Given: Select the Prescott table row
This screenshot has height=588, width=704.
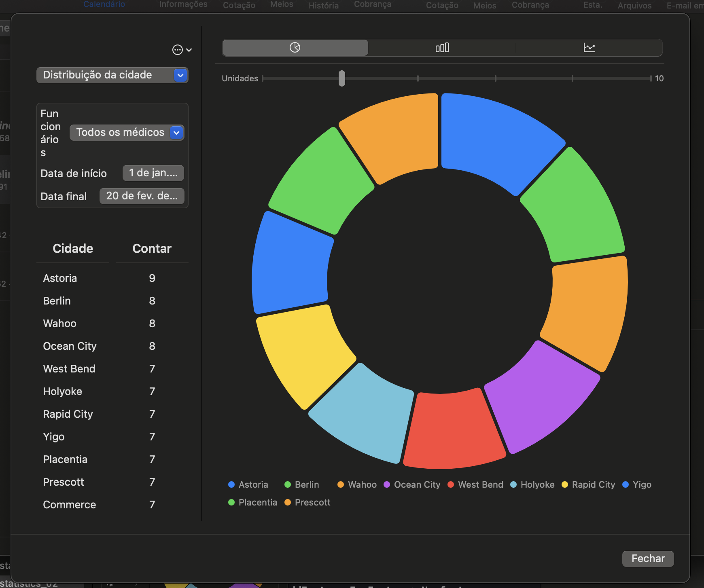Looking at the screenshot, I should tap(112, 482).
